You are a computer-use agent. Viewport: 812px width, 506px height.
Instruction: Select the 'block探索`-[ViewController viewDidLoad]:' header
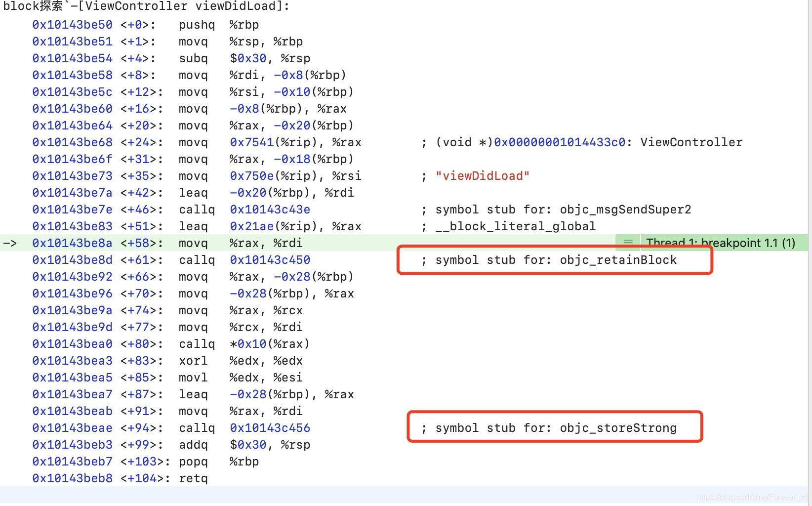click(146, 6)
